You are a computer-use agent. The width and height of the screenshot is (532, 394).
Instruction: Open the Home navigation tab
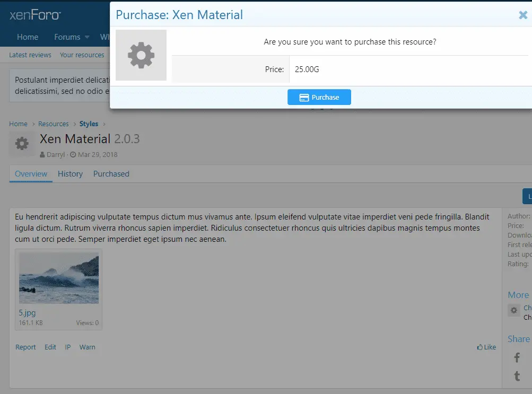[x=28, y=37]
